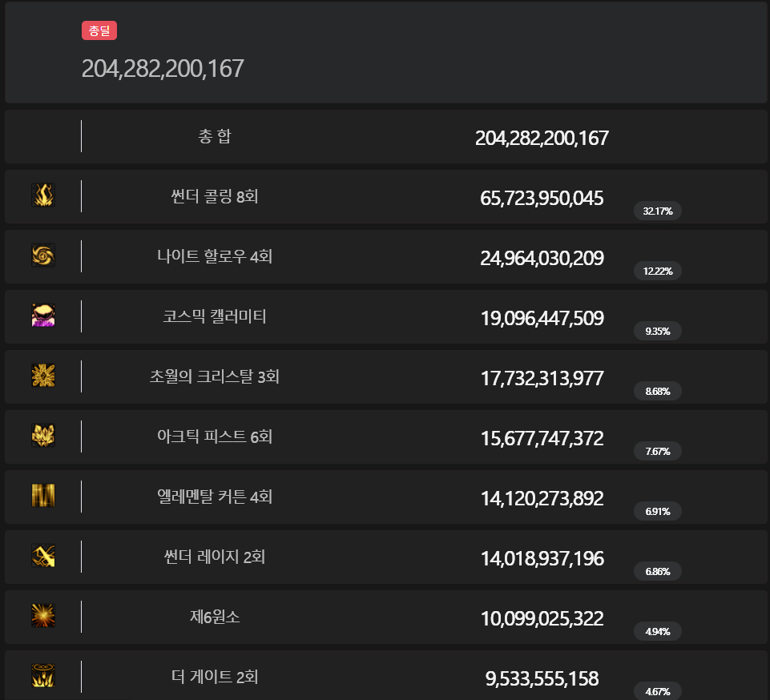Screen dimensions: 770x700
Task: Click the header total 204,282,200,167
Action: coord(163,68)
